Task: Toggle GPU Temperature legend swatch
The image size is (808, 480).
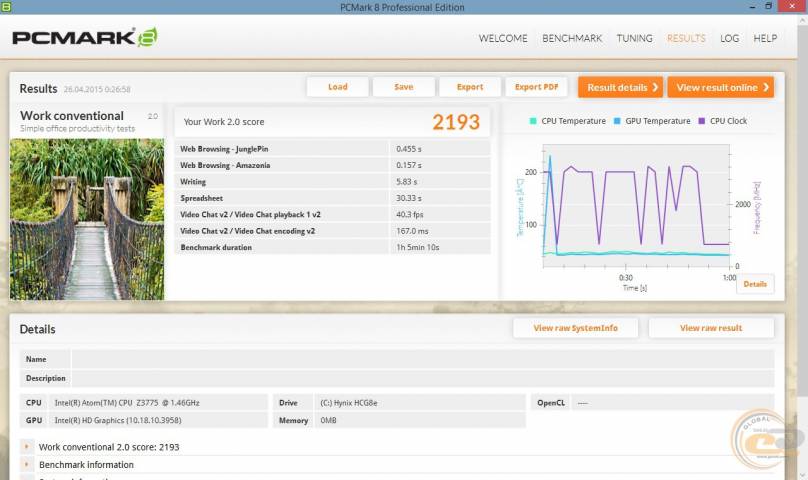Action: [617, 121]
